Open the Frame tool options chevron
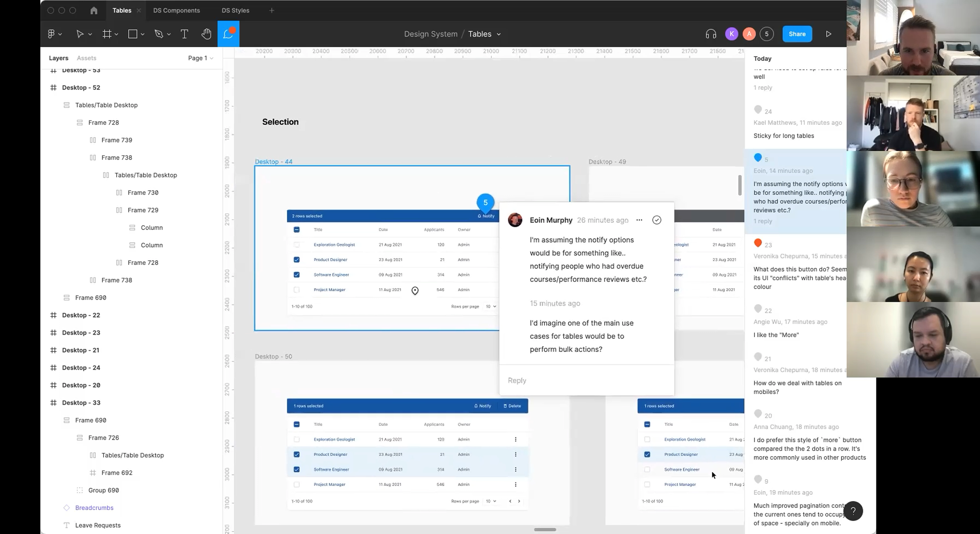The width and height of the screenshot is (980, 534). point(116,34)
